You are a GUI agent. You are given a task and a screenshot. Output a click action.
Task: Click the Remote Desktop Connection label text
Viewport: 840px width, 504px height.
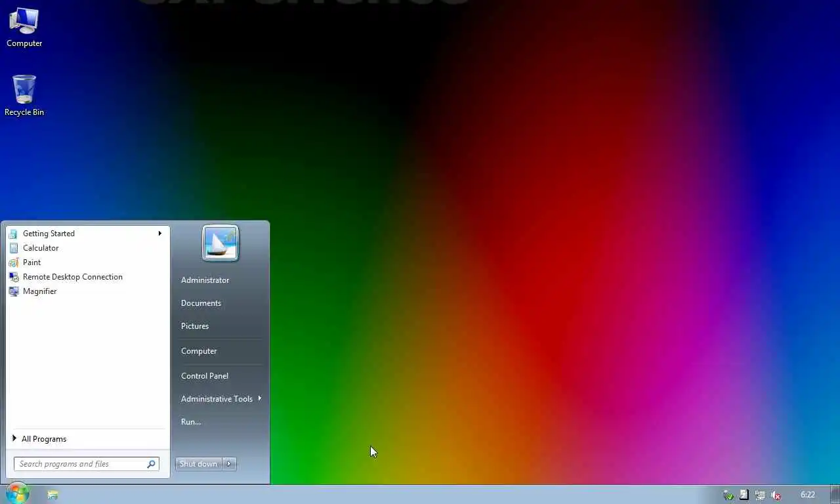click(73, 277)
